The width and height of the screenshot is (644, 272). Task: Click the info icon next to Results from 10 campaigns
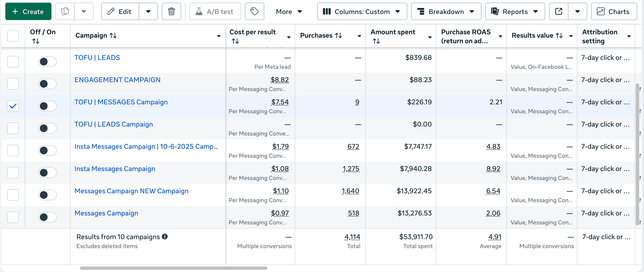(165, 237)
